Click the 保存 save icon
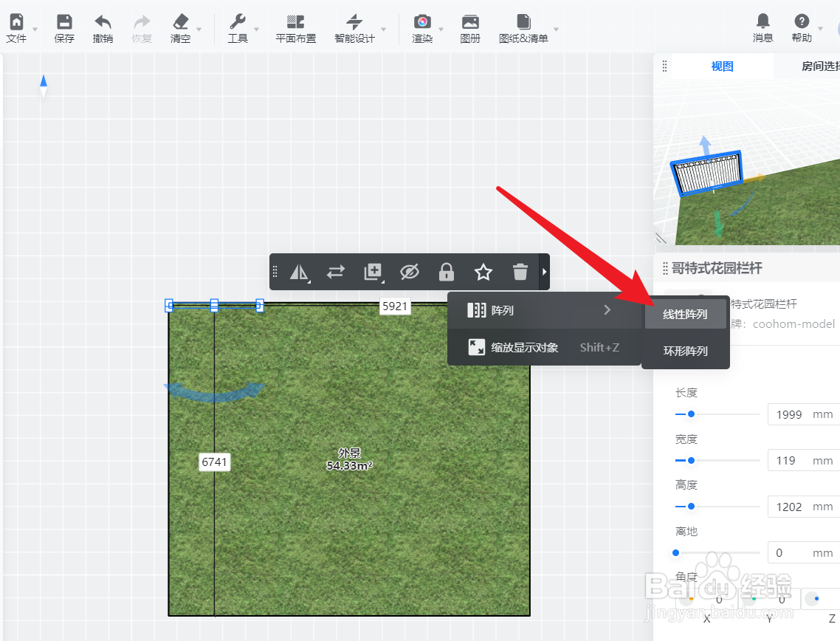The height and width of the screenshot is (641, 840). pos(64,21)
